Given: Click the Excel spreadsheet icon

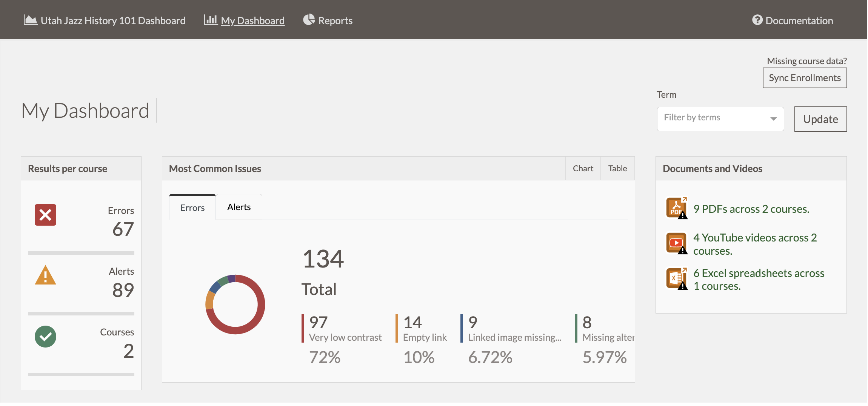Looking at the screenshot, I should (677, 278).
